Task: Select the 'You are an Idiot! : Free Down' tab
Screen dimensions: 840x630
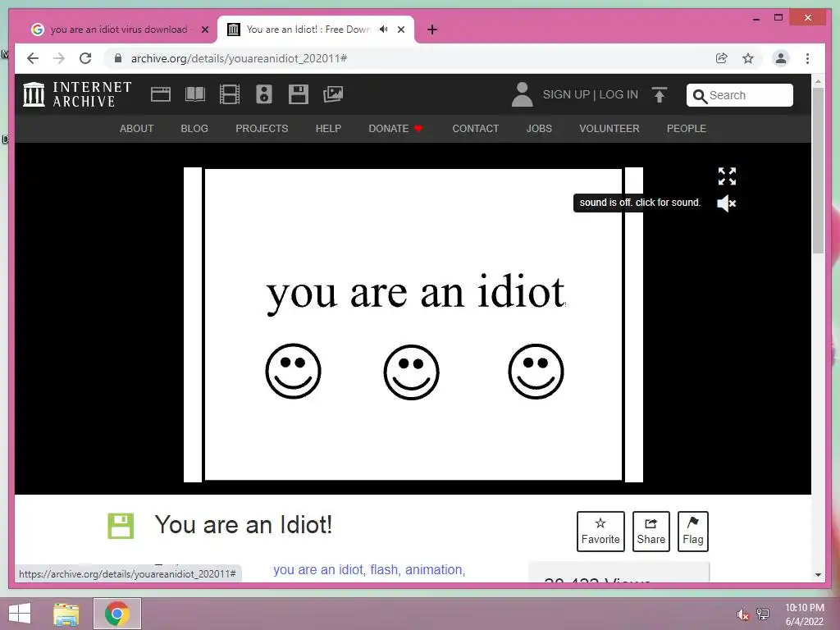Action: (316, 30)
